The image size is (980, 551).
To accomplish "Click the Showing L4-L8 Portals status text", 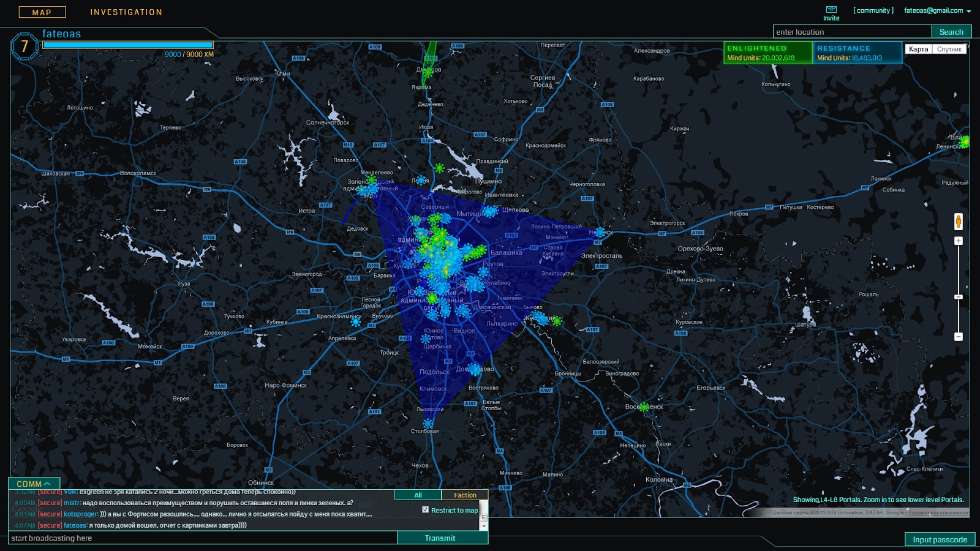I will pyautogui.click(x=878, y=500).
